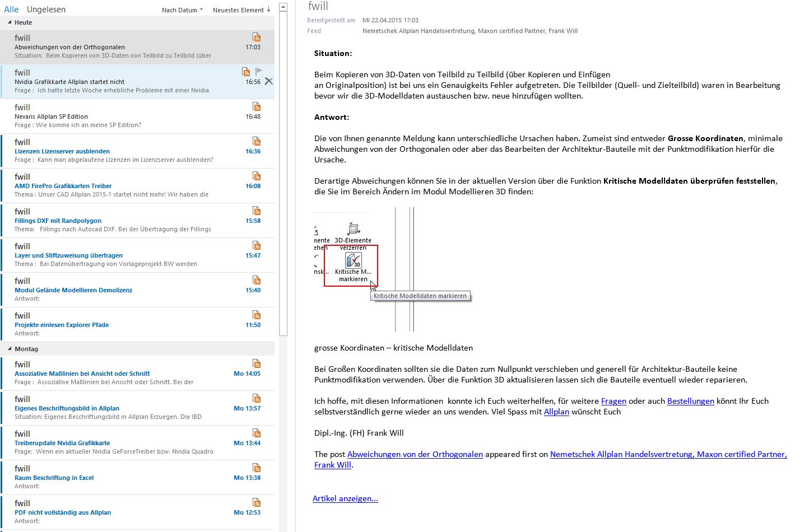Click scroll-up arrow of message list

coord(283,7)
